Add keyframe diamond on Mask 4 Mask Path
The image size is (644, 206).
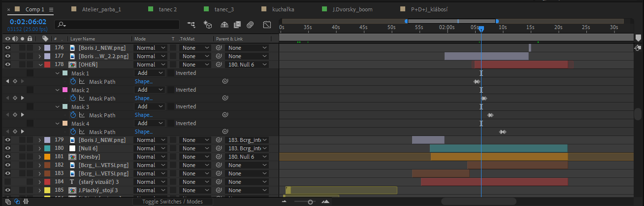point(15,132)
